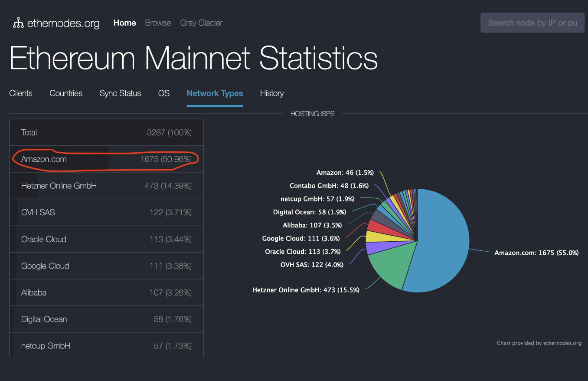The height and width of the screenshot is (381, 588).
Task: Click the Hetzner Online GmbH: 473 (15.5%) label
Action: tap(306, 290)
